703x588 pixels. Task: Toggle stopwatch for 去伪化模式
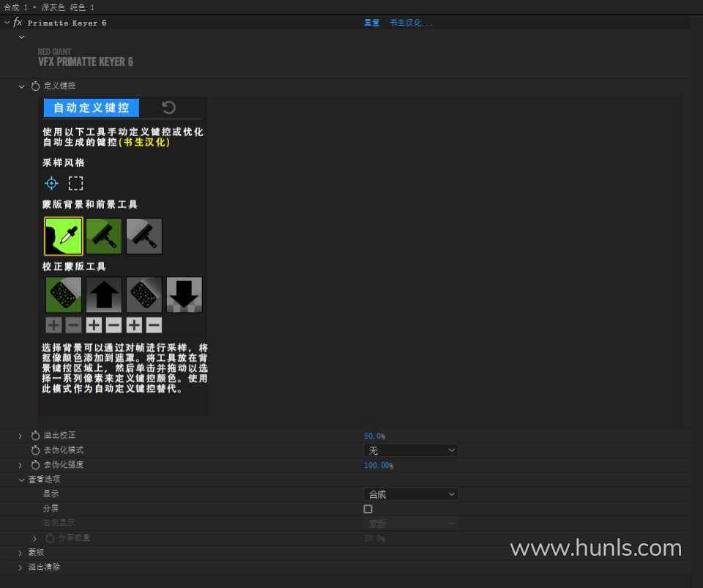35,450
